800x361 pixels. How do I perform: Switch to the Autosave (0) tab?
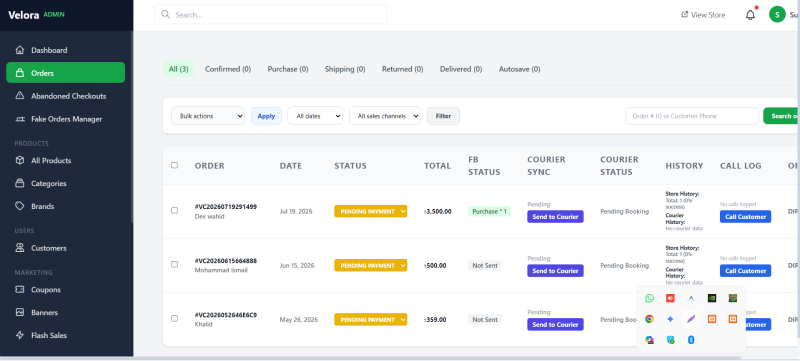pos(519,69)
